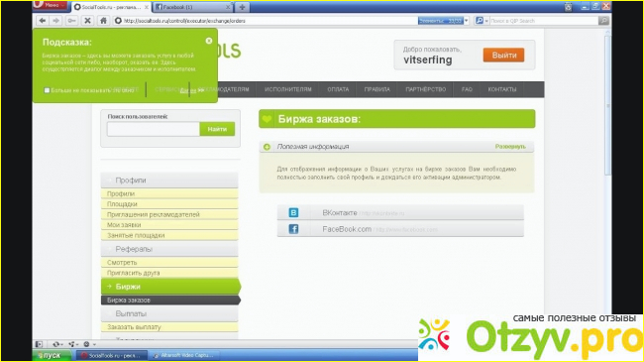Stop page loading with the X button
The image size is (644, 362).
87,21
